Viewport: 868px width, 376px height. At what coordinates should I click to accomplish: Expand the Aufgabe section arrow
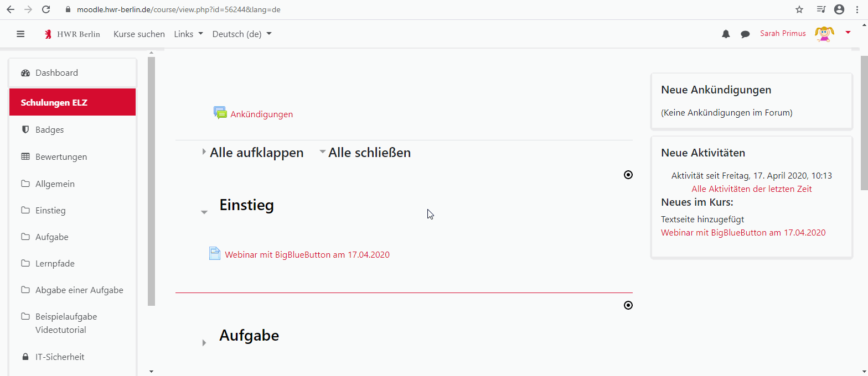click(x=204, y=343)
